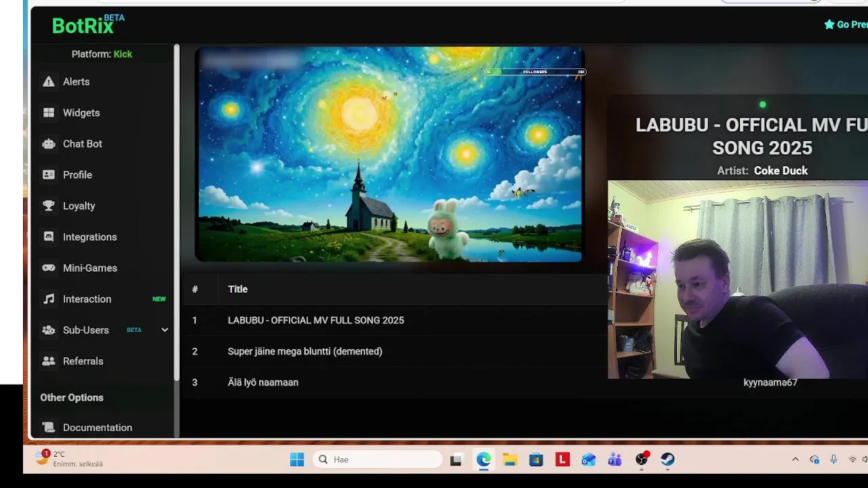Click the followers progress bar in video
The image size is (868, 488).
pyautogui.click(x=535, y=72)
